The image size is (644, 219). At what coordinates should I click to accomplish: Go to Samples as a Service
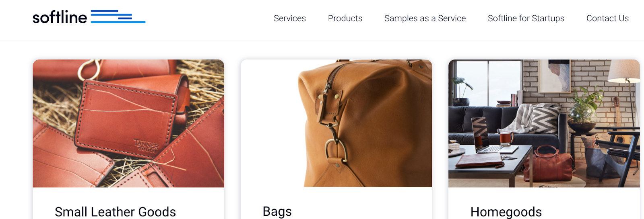pos(425,18)
